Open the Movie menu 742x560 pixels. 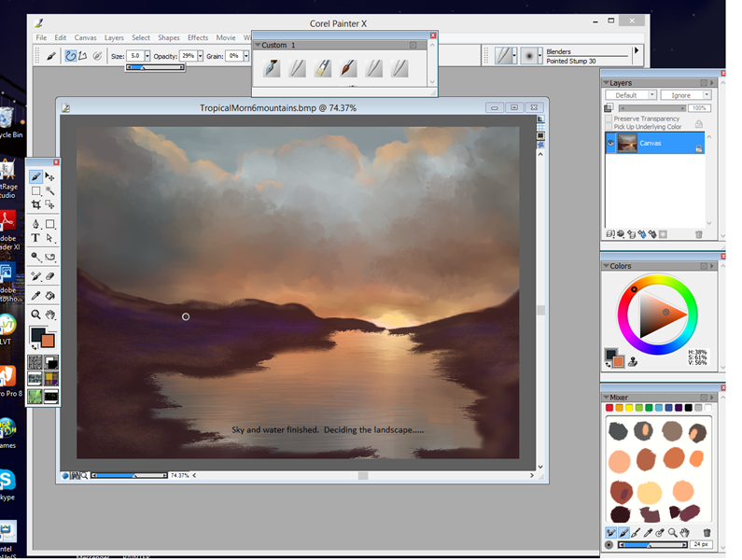click(226, 37)
